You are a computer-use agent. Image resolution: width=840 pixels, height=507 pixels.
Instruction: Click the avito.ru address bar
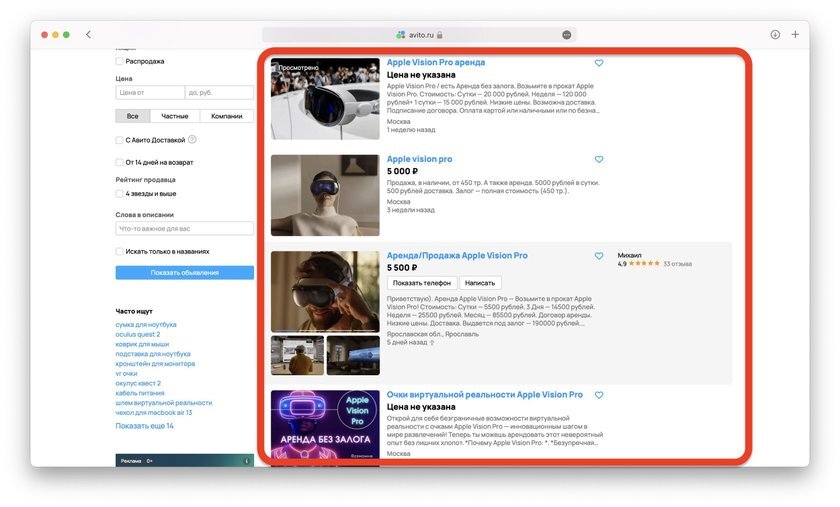pos(419,35)
